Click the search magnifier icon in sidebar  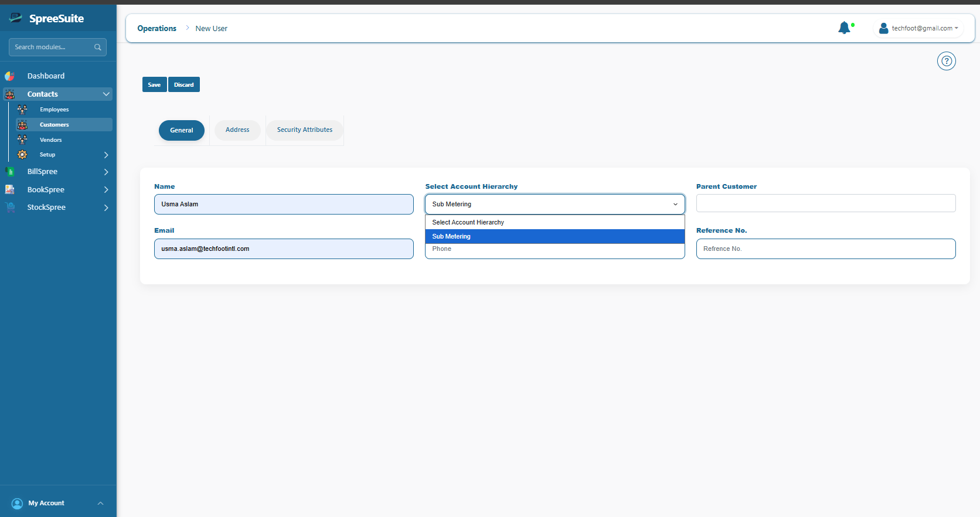pos(98,47)
